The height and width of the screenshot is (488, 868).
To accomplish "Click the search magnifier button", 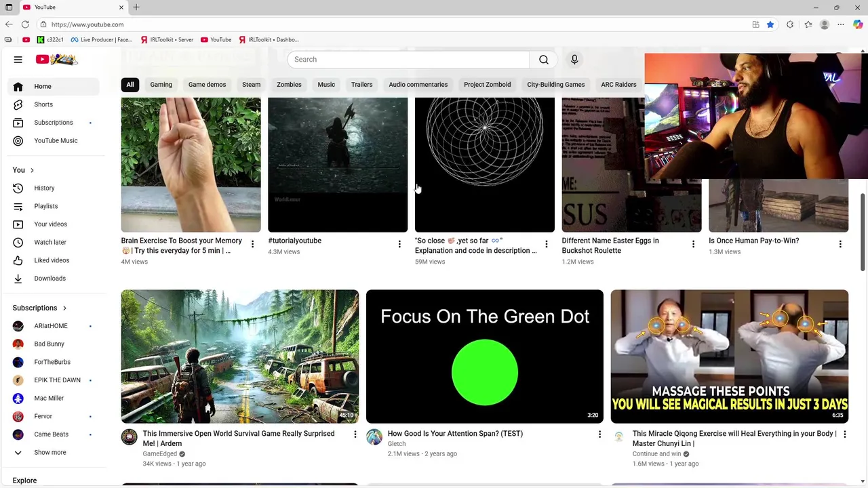I will (x=543, y=60).
